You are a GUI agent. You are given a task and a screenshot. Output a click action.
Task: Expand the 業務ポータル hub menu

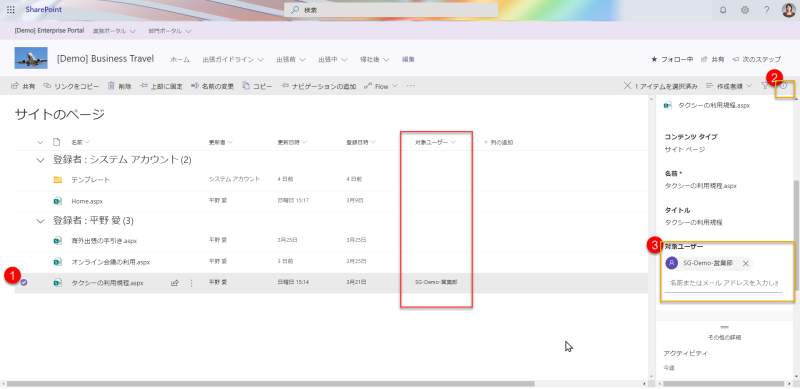coord(114,31)
